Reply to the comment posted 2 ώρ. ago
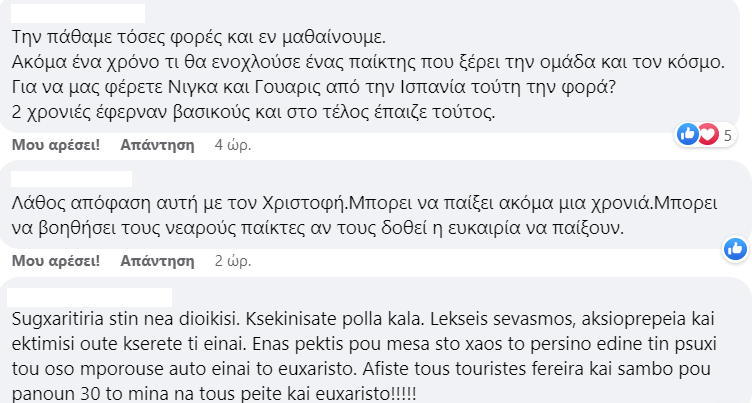 pos(157,261)
